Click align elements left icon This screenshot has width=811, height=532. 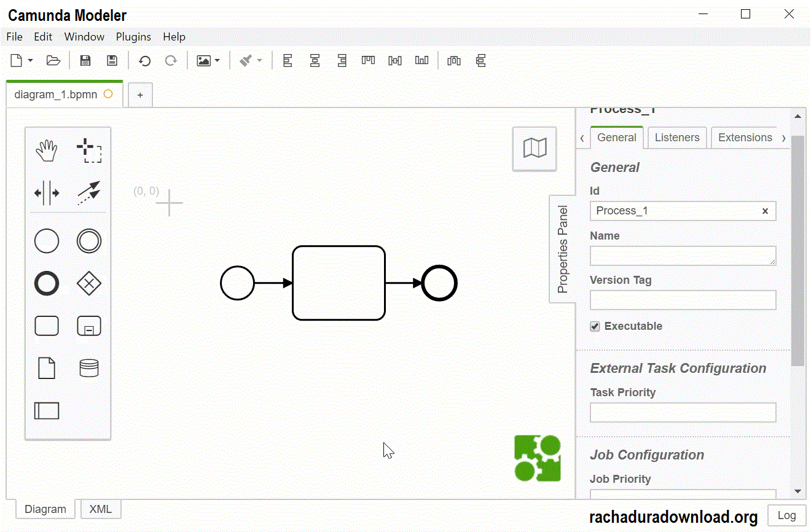pos(288,61)
